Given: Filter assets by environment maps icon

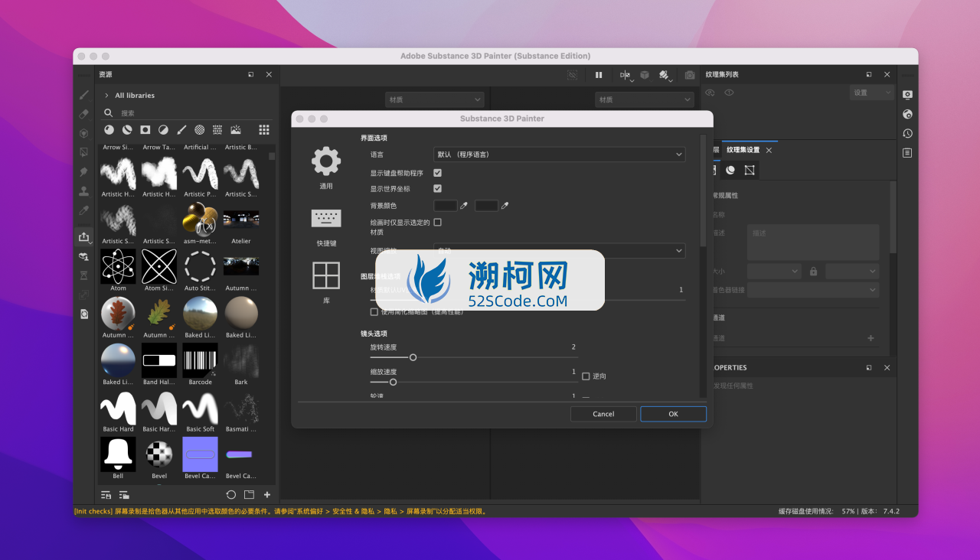Looking at the screenshot, I should coord(236,130).
